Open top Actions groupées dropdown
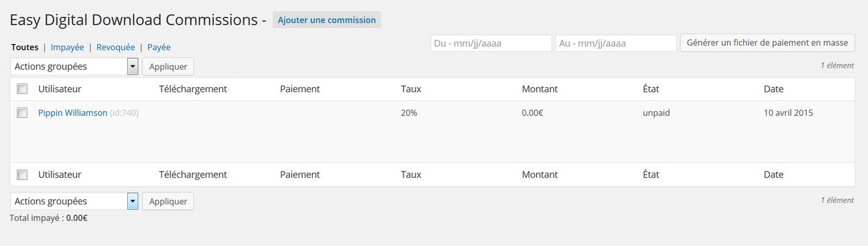The height and width of the screenshot is (246, 868). (x=74, y=67)
